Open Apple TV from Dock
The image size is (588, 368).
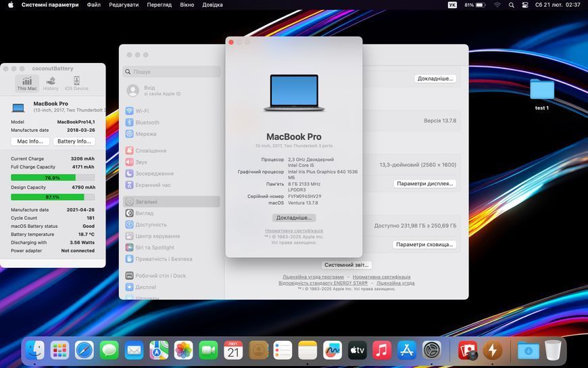(x=358, y=350)
